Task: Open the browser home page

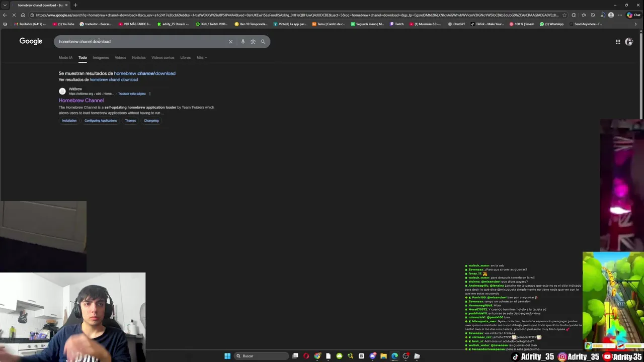Action: (23, 15)
